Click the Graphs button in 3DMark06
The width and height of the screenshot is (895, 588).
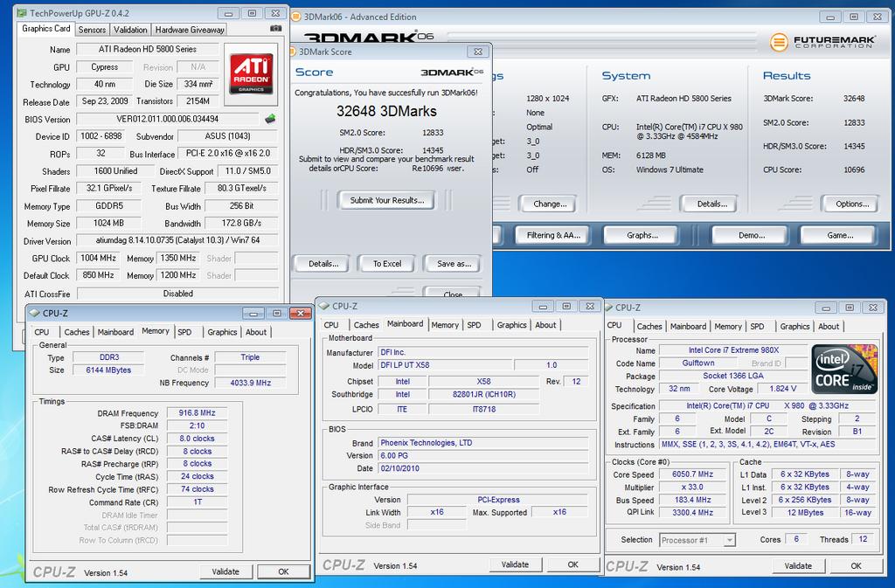point(642,235)
